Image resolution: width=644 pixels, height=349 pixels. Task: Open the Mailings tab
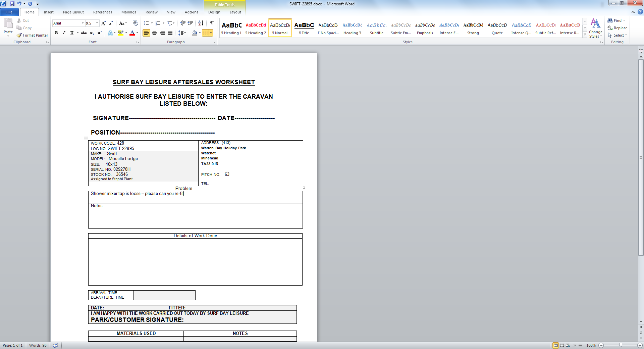pos(129,12)
